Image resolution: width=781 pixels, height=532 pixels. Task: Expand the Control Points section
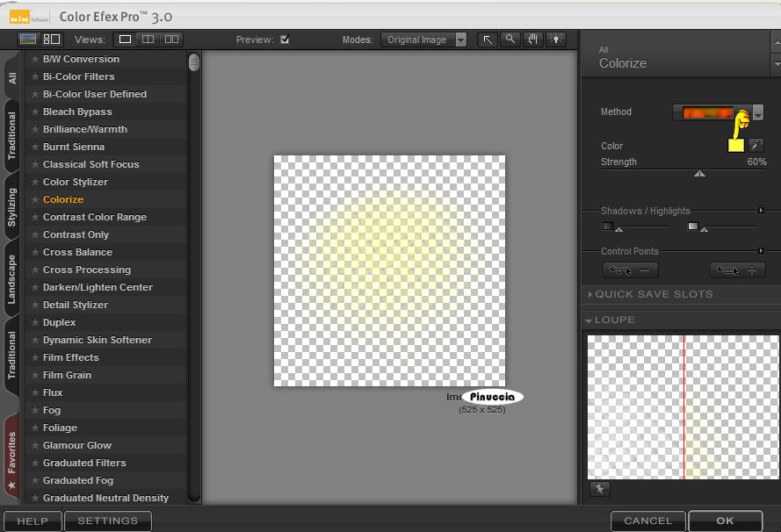[761, 251]
